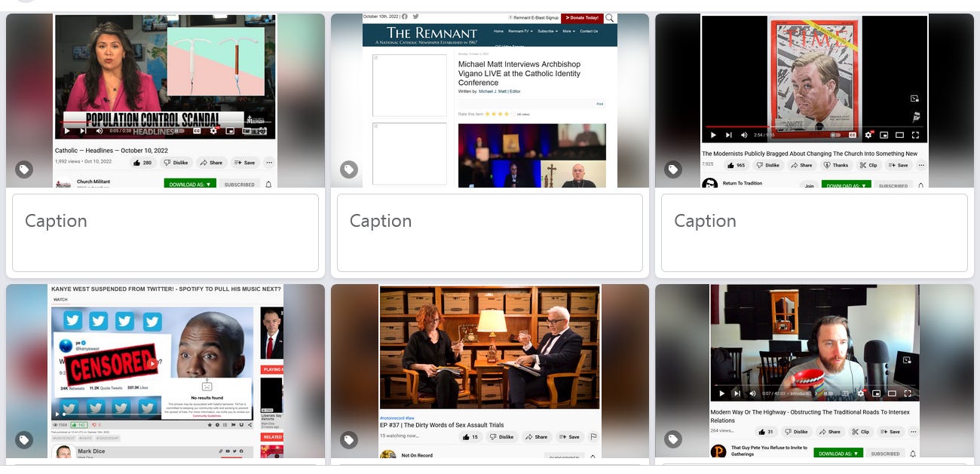Click the play icon in the Modernists video player

[713, 135]
